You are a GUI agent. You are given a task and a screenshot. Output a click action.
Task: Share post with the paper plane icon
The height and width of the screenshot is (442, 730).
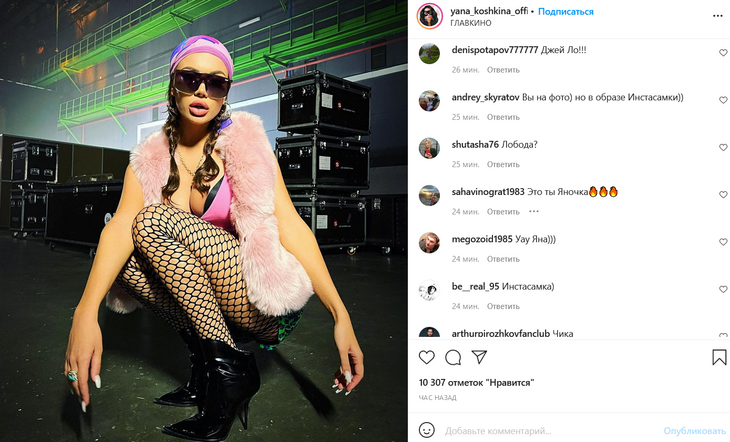(479, 357)
